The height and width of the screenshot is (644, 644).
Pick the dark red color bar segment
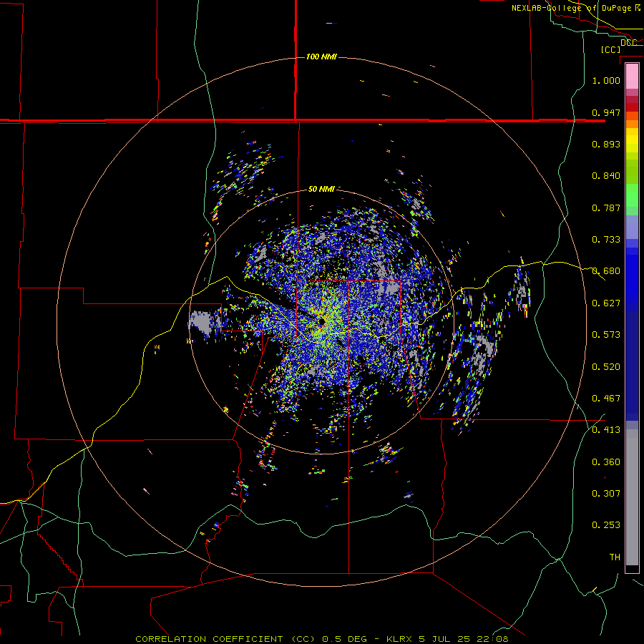(632, 107)
